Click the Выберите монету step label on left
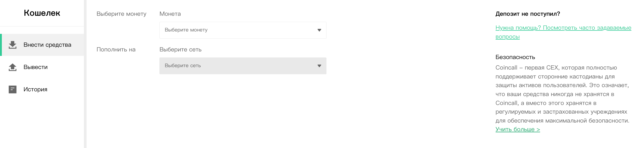Viewport: 644px width, 148px height. click(x=121, y=14)
